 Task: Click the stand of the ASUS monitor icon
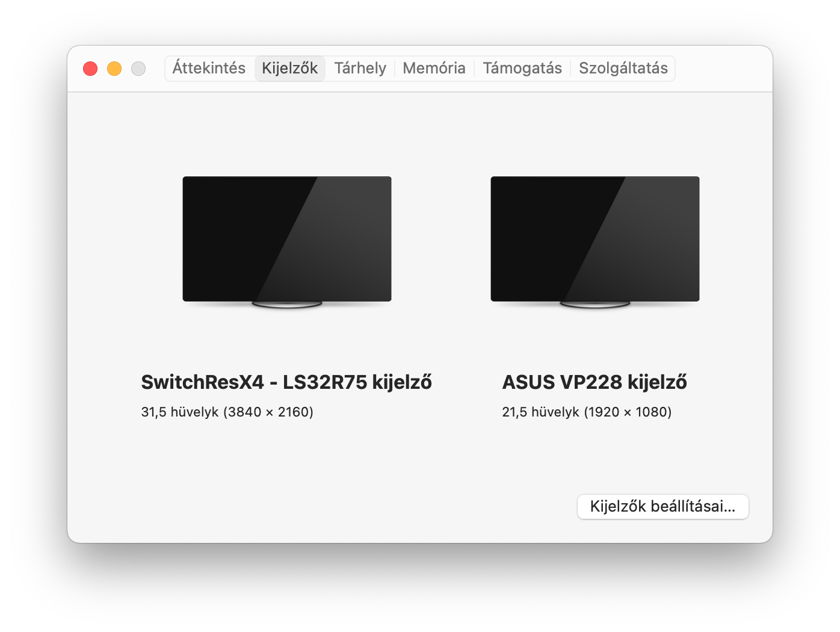pos(595,305)
